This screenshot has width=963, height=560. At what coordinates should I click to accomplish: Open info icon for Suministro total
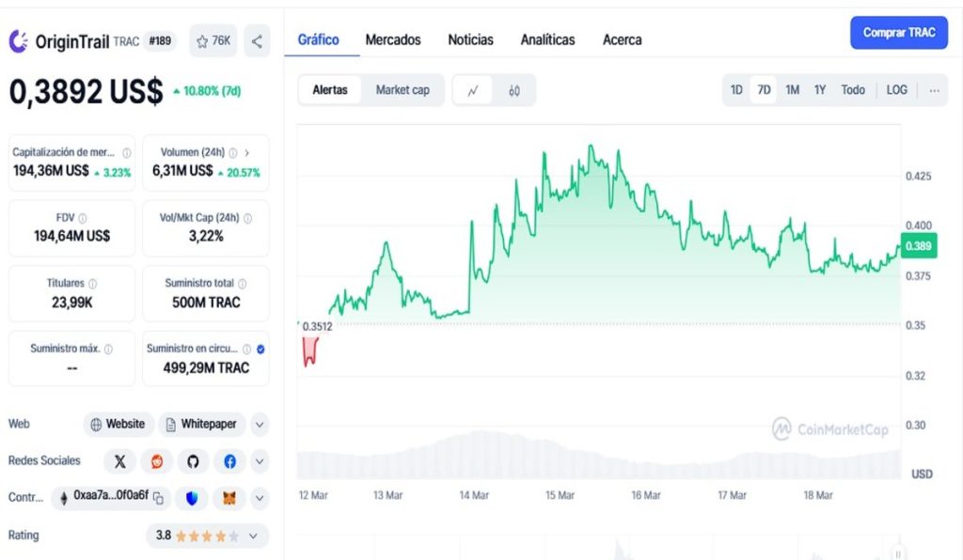click(x=242, y=284)
